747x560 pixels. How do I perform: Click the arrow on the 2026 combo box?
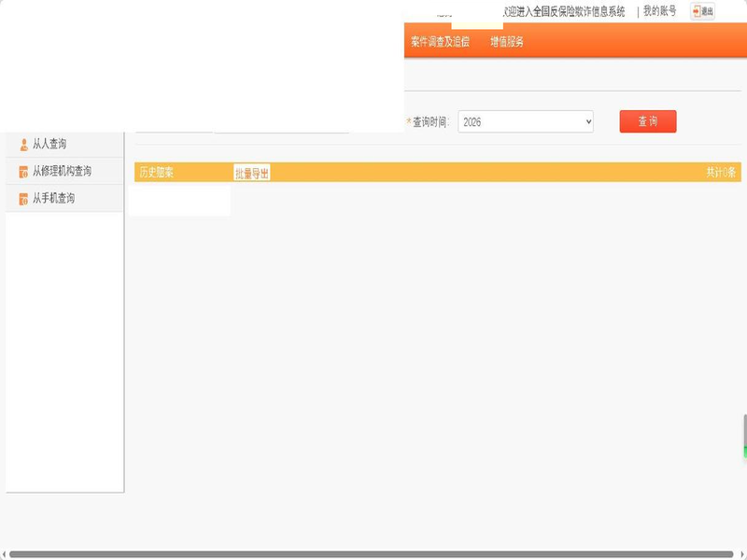point(587,122)
